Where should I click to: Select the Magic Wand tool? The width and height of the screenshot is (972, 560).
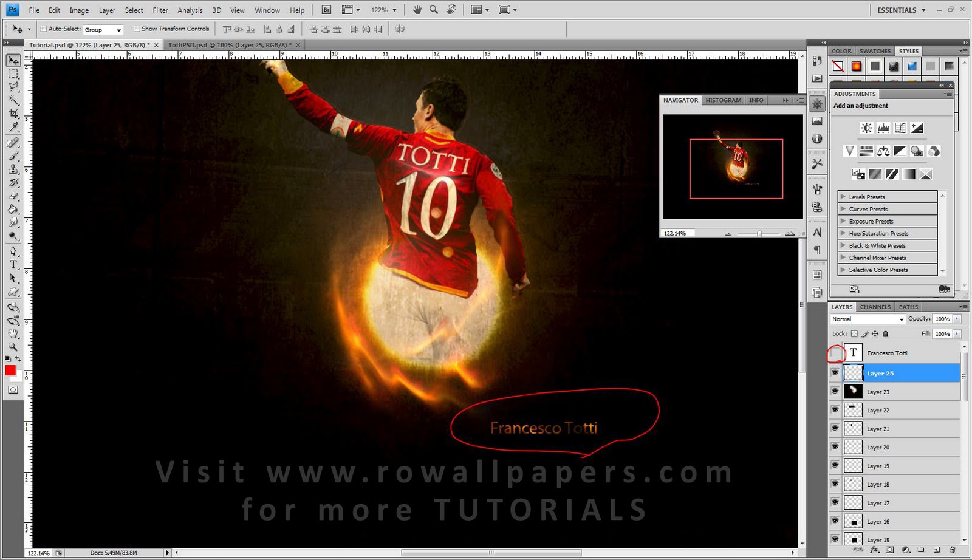pos(13,101)
